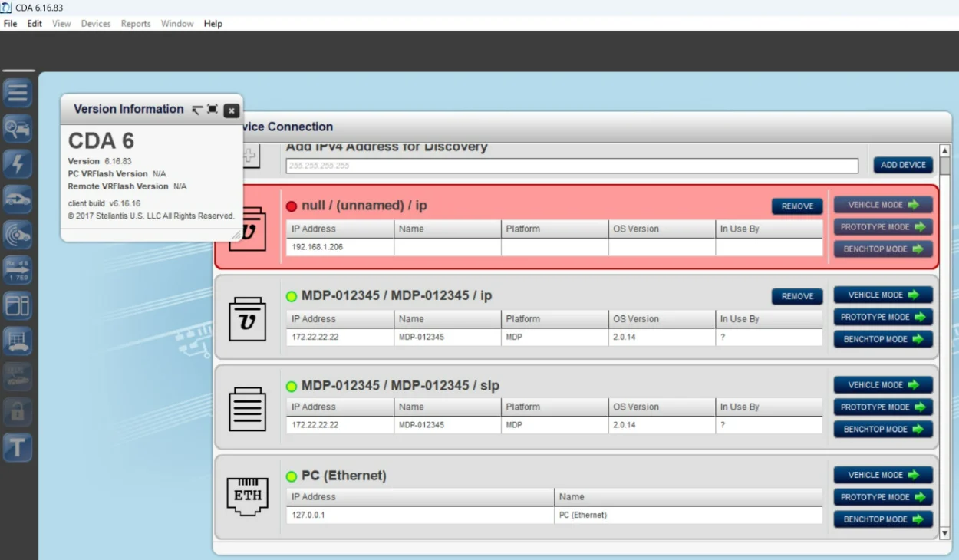Click the ADD DEVICE button

pos(903,165)
